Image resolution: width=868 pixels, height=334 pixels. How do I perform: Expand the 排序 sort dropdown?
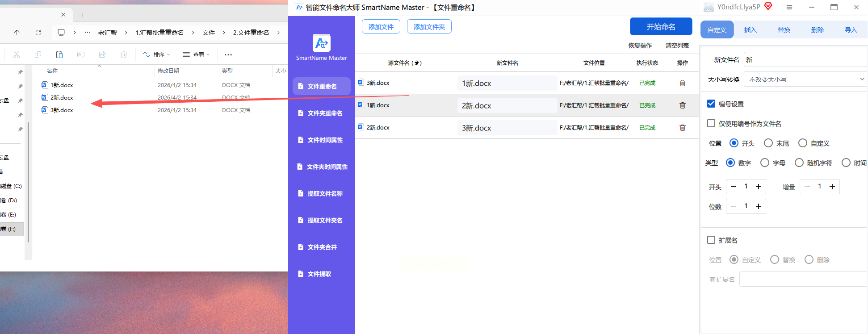(x=156, y=54)
